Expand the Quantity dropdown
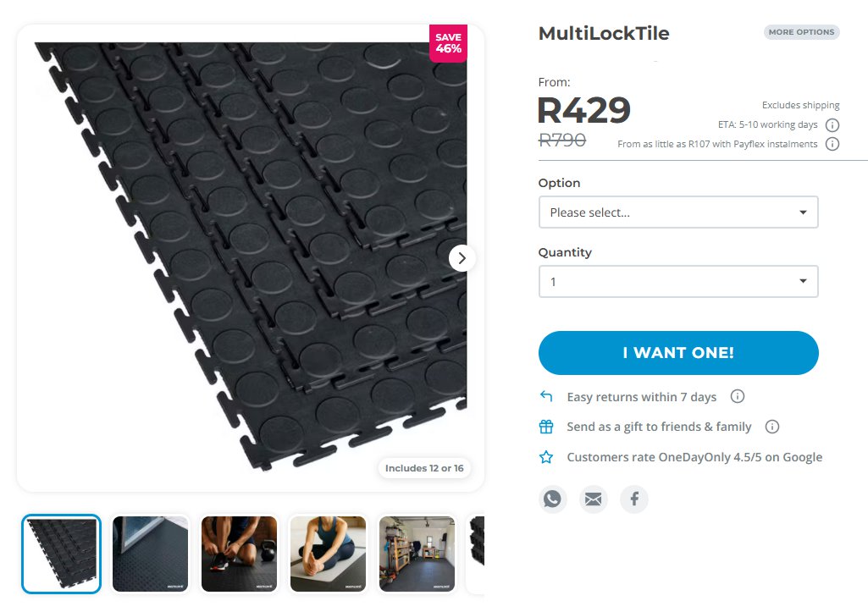This screenshot has width=868, height=612. pos(678,282)
